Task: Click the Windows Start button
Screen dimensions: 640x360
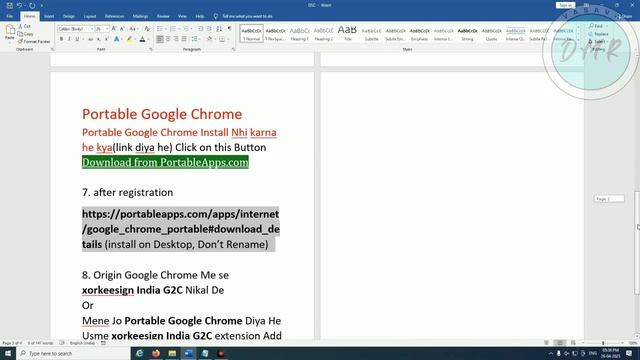Action: click(8, 353)
